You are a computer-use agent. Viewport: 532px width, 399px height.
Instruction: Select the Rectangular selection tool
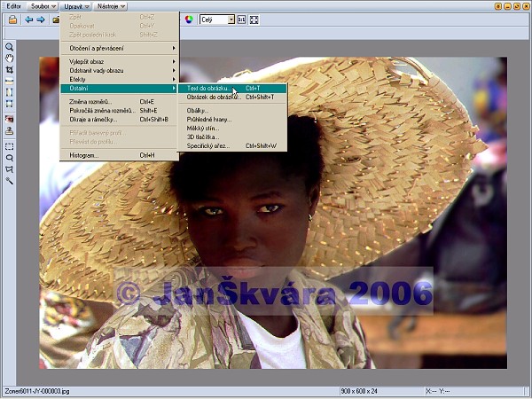[9, 146]
